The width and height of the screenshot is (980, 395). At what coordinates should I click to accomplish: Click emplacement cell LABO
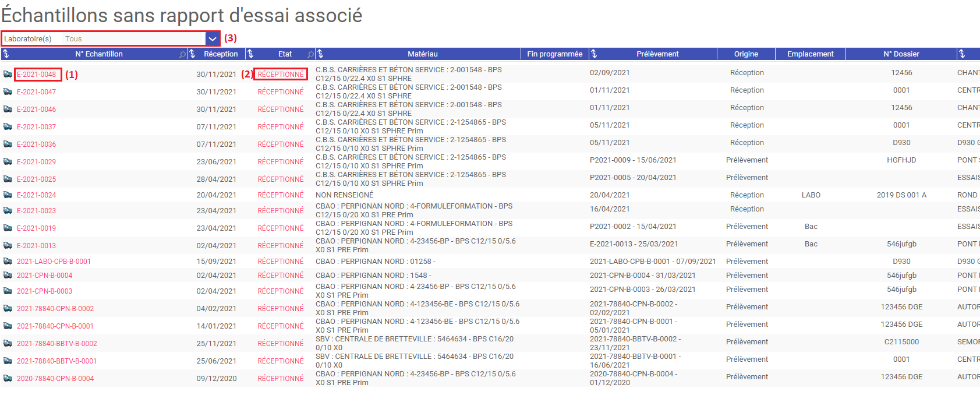point(811,195)
